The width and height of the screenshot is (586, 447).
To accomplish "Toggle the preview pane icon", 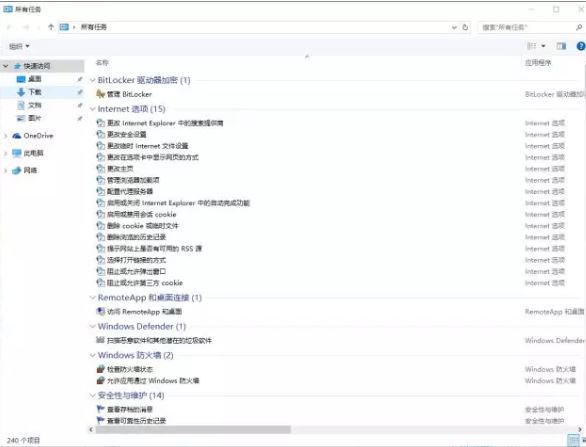I will click(x=561, y=46).
